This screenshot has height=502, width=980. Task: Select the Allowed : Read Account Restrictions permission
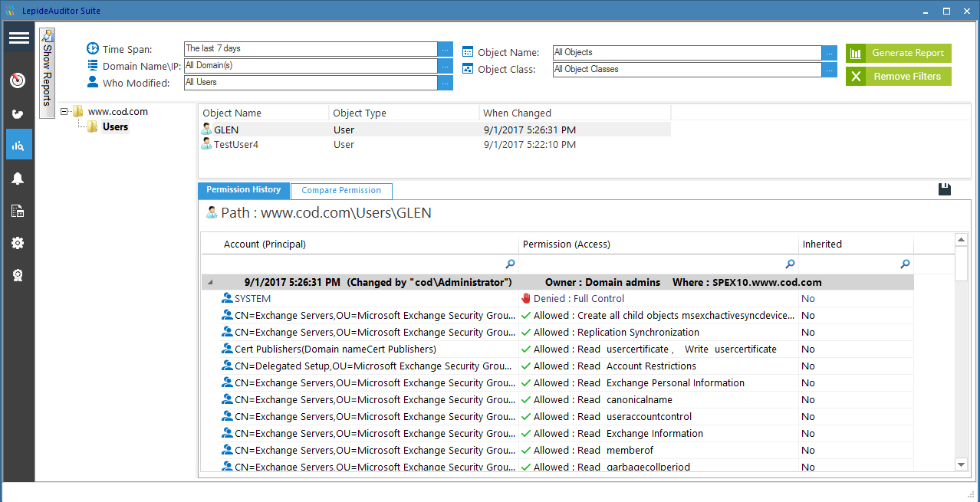coord(615,366)
